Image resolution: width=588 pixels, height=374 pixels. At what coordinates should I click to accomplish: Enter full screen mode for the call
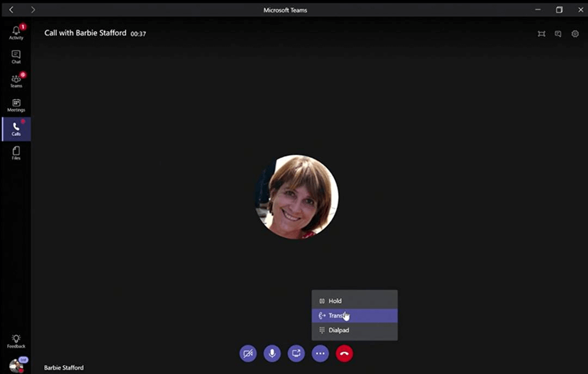[x=541, y=34]
